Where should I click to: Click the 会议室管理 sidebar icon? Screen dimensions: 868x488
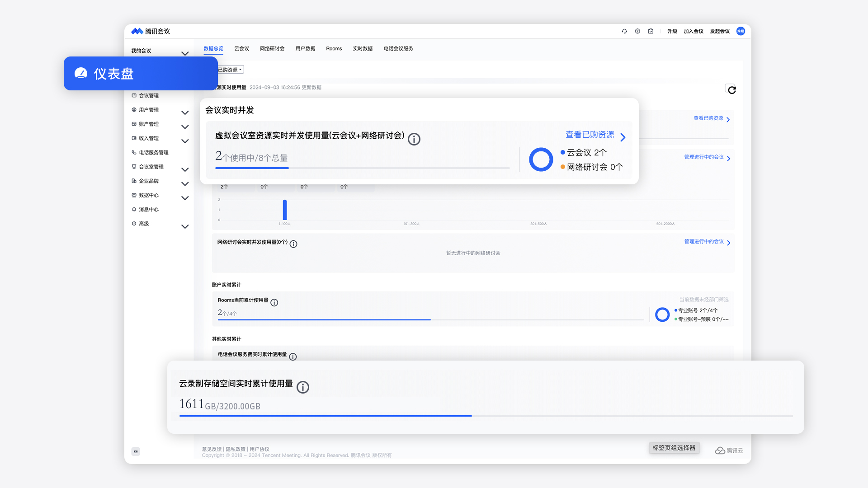point(134,167)
